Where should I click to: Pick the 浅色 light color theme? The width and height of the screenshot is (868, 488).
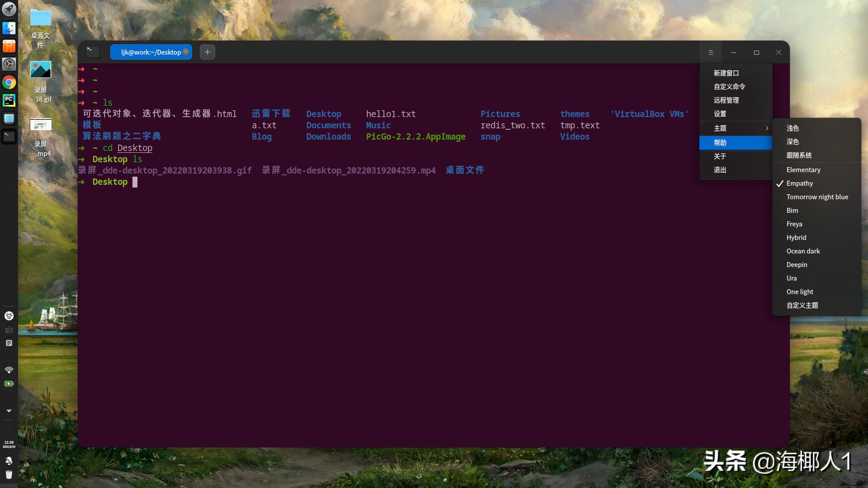(793, 128)
